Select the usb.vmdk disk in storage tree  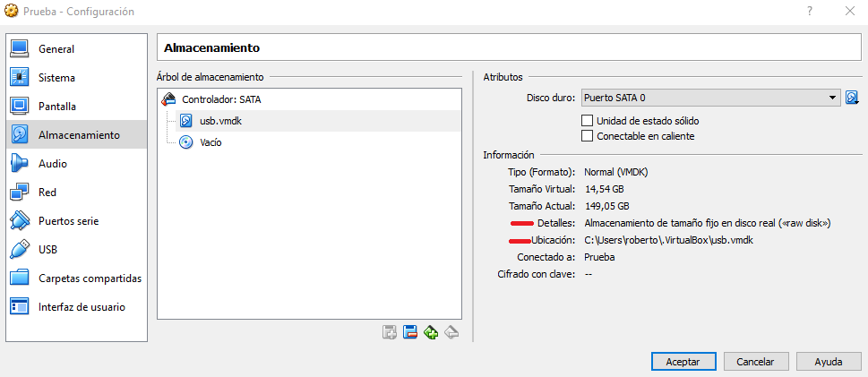[219, 121]
